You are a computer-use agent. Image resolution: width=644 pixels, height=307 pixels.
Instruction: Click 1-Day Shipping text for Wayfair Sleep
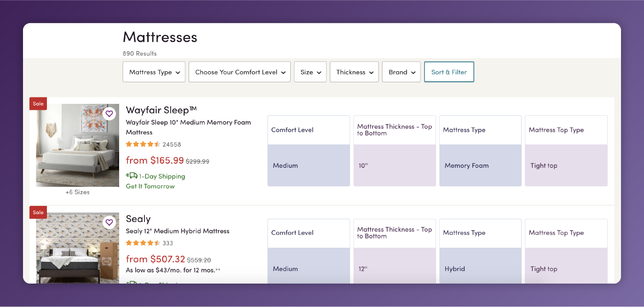162,176
